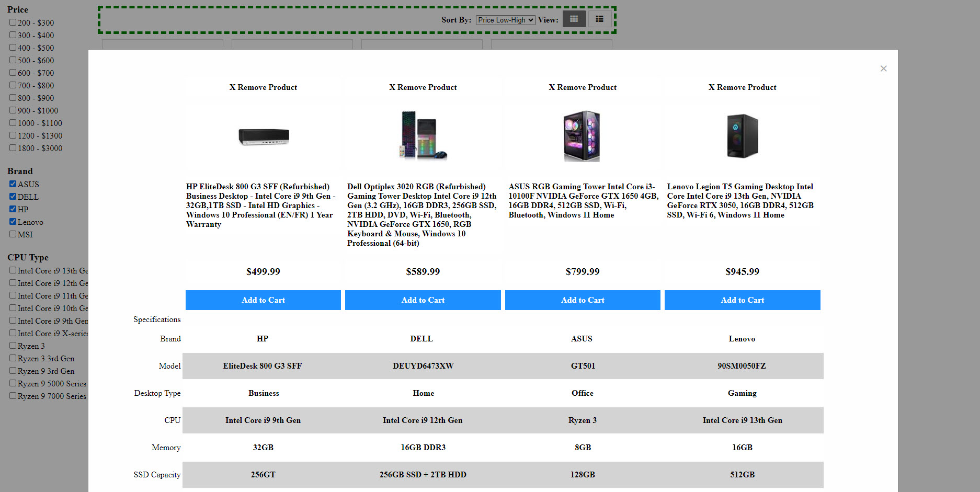The height and width of the screenshot is (492, 980).
Task: Add the $499.99 HP desktop to cart
Action: click(x=263, y=300)
